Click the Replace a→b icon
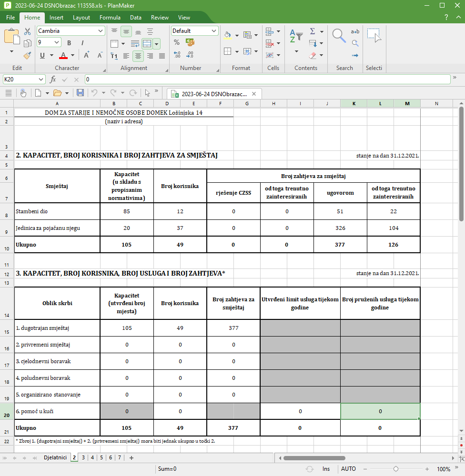The height and width of the screenshot is (476, 465). (355, 31)
